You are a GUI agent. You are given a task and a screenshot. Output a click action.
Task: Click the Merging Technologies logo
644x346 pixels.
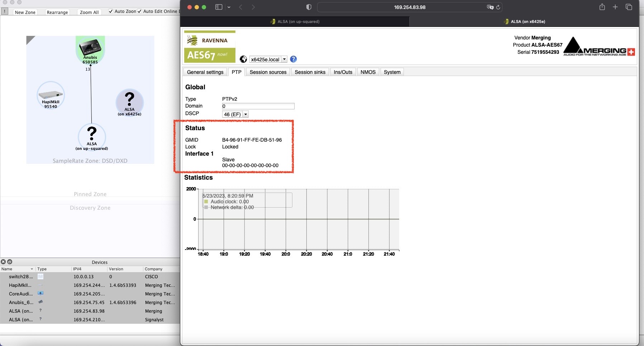click(x=599, y=47)
